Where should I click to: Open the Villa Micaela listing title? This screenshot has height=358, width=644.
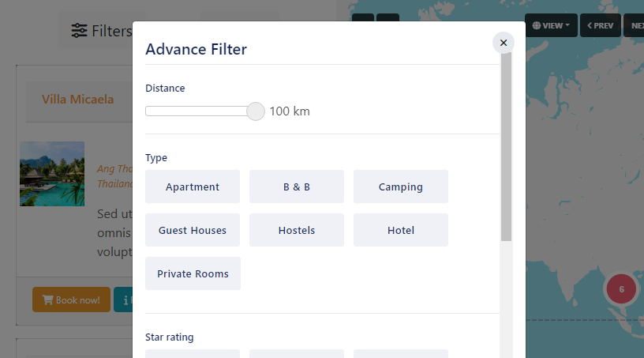pyautogui.click(x=77, y=100)
